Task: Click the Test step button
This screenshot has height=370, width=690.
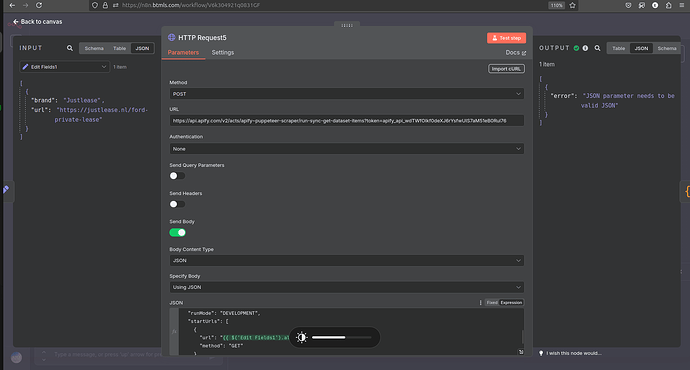Action: [506, 38]
